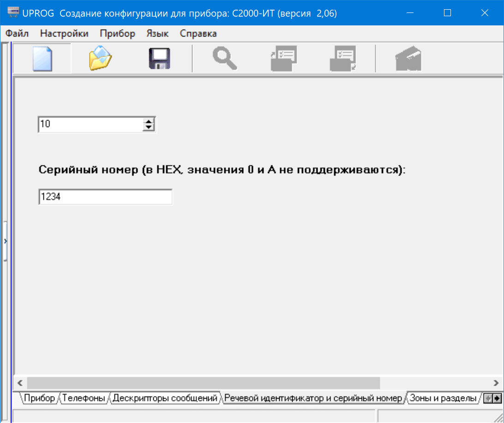Open the Настройки menu

click(x=64, y=33)
